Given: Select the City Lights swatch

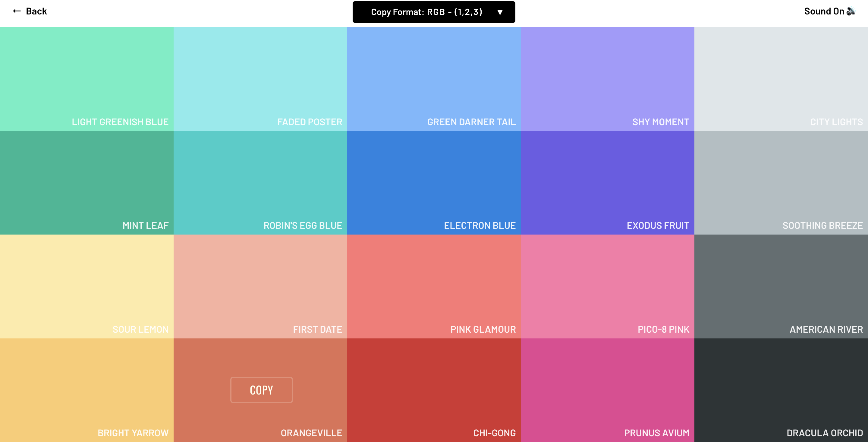Looking at the screenshot, I should [x=781, y=79].
